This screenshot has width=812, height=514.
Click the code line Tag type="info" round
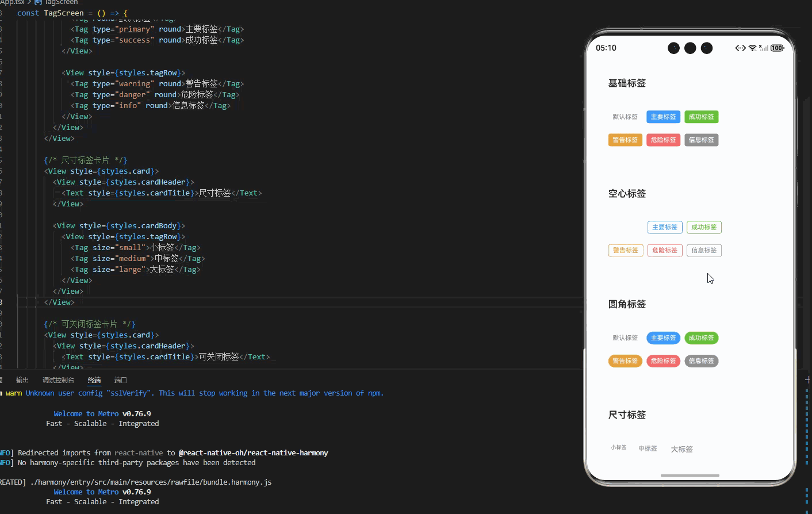coord(151,106)
